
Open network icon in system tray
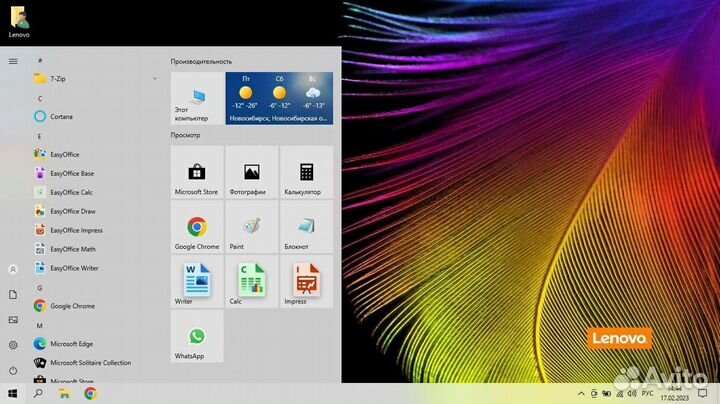pos(619,393)
